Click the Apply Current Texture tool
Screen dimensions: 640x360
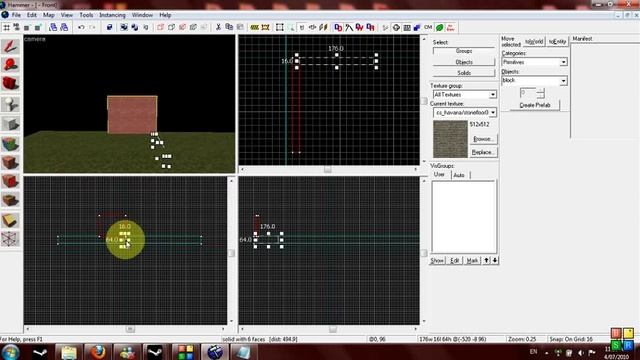(10, 163)
